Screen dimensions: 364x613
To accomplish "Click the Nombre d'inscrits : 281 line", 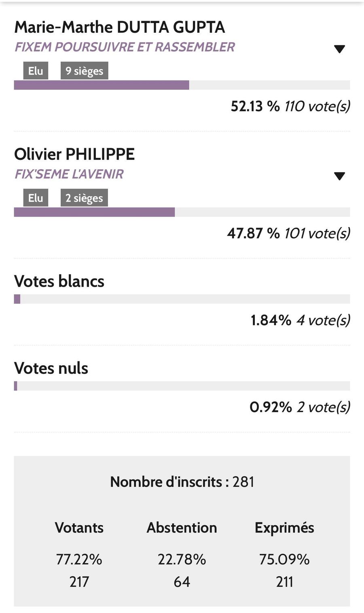I will click(x=182, y=482).
